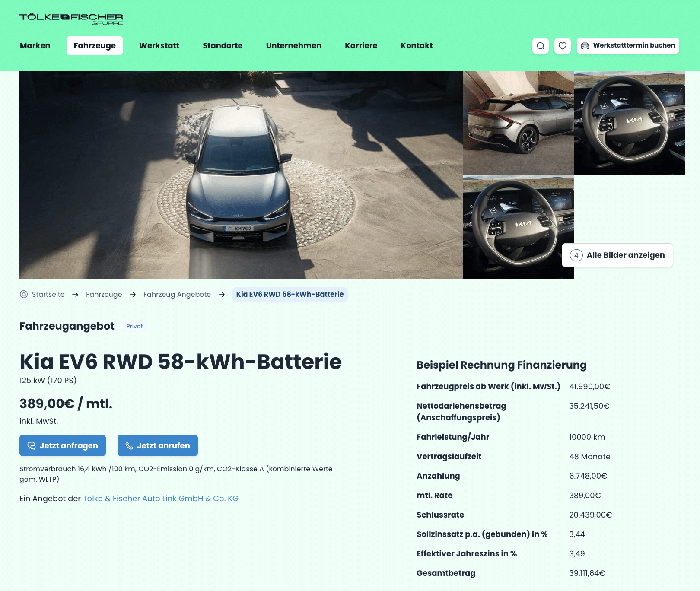The width and height of the screenshot is (700, 591).
Task: Go to Fahrzeug Angebote breadcrumb
Action: (x=177, y=294)
